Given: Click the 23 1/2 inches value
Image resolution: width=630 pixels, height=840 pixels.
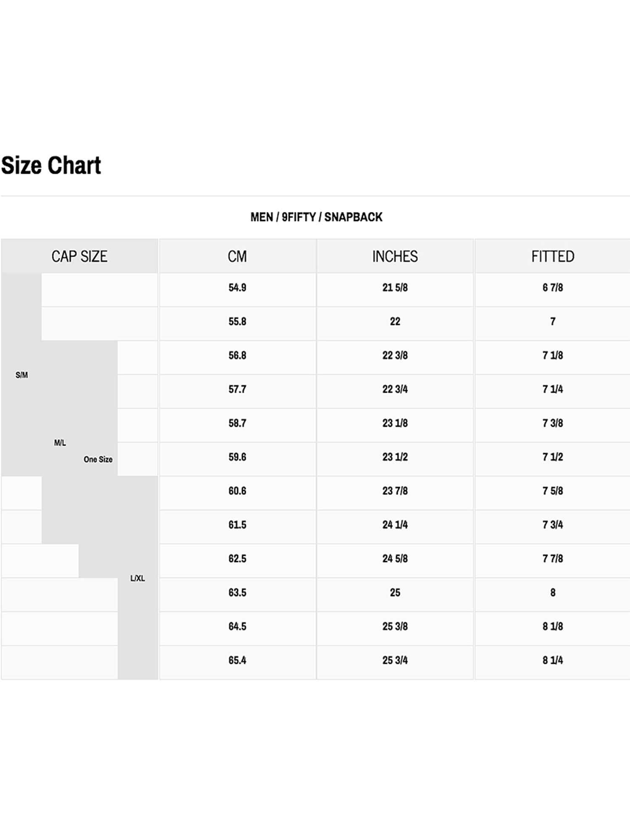Looking at the screenshot, I should point(395,457).
